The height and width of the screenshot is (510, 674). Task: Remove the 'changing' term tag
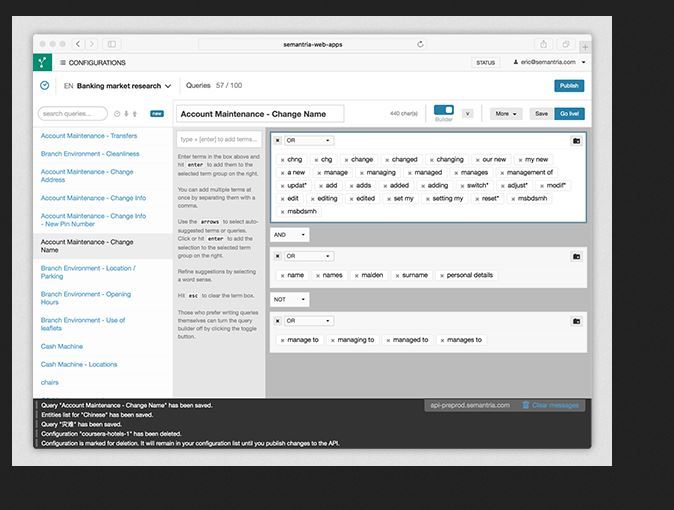tap(432, 160)
